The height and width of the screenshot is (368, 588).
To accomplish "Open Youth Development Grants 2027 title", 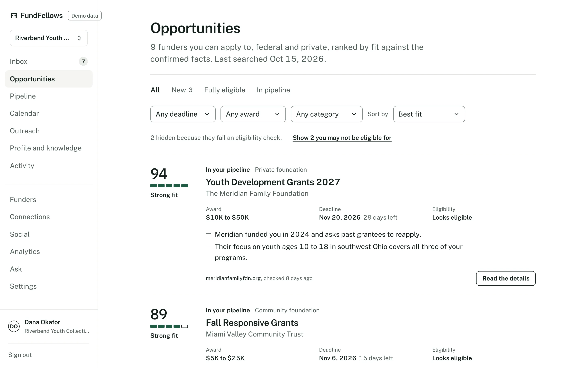I will tap(273, 182).
